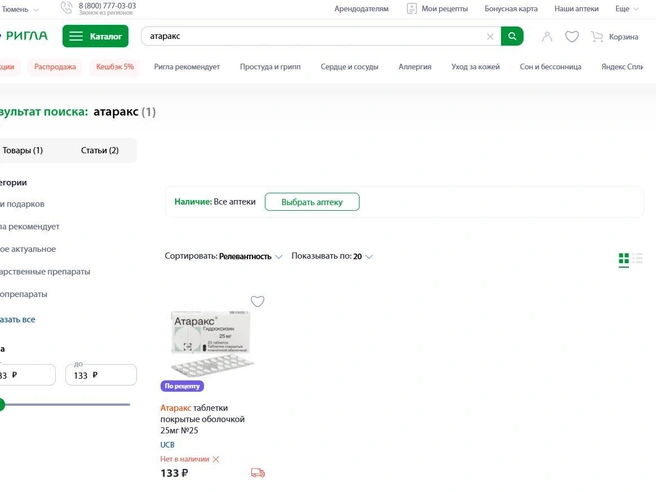Viewport: 656px width, 492px height.
Task: Click the maximum price field showing 133
Action: coord(101,375)
